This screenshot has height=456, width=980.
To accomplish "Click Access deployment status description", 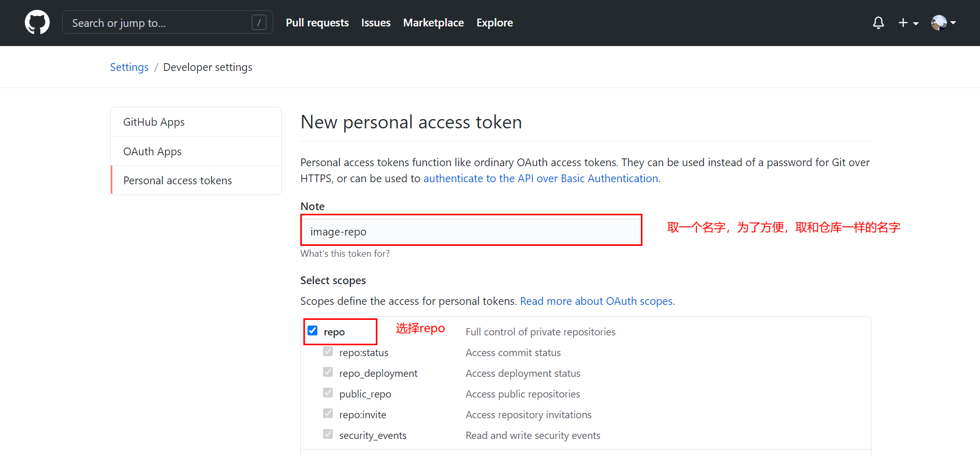I will pos(523,373).
